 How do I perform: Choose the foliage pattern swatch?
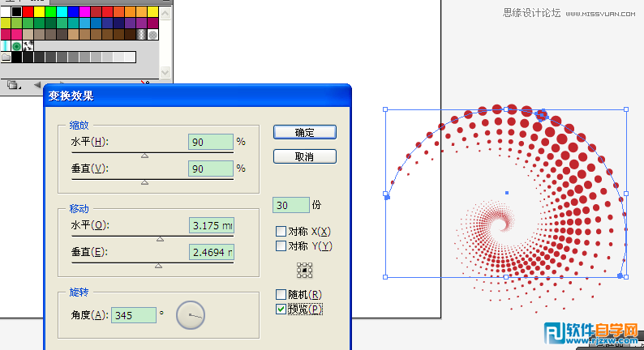28,46
